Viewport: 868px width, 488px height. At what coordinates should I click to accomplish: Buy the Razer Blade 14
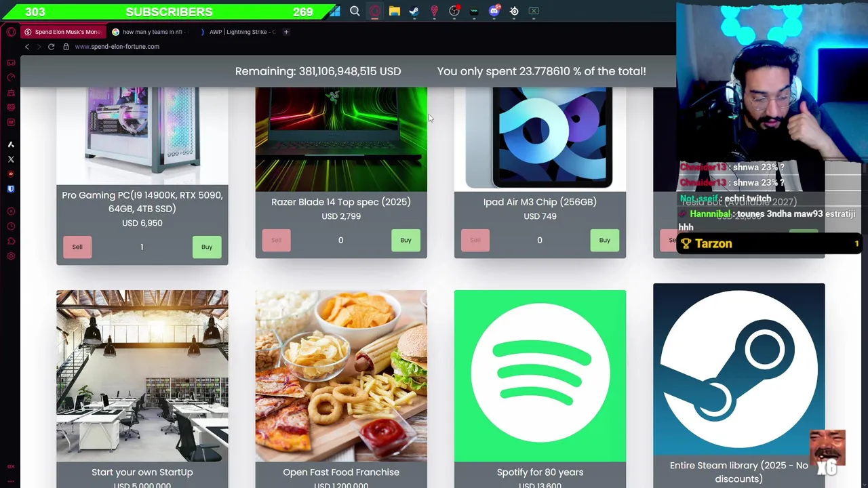pos(406,240)
